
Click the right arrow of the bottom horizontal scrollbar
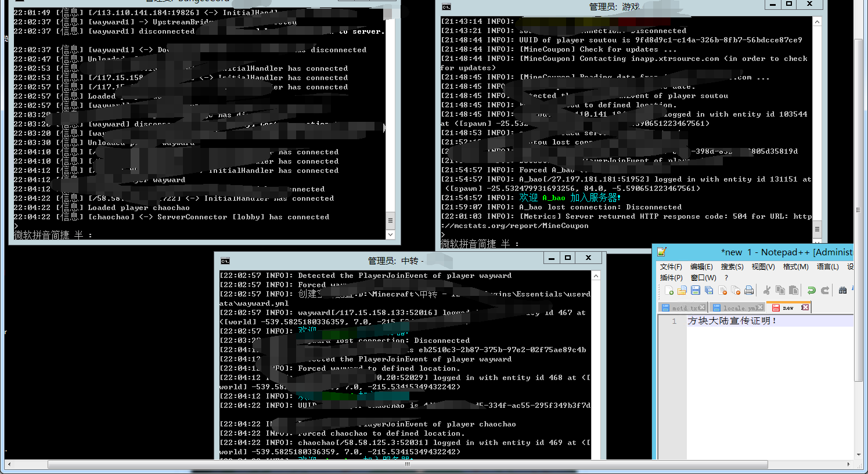pyautogui.click(x=850, y=465)
